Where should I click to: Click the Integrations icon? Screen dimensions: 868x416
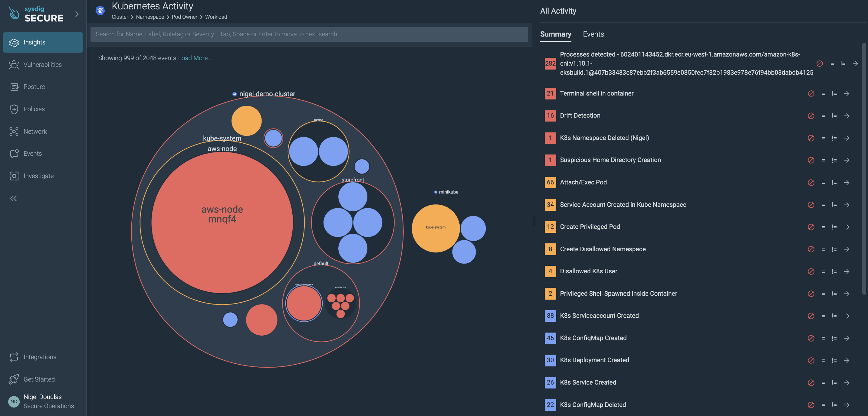[x=14, y=357]
